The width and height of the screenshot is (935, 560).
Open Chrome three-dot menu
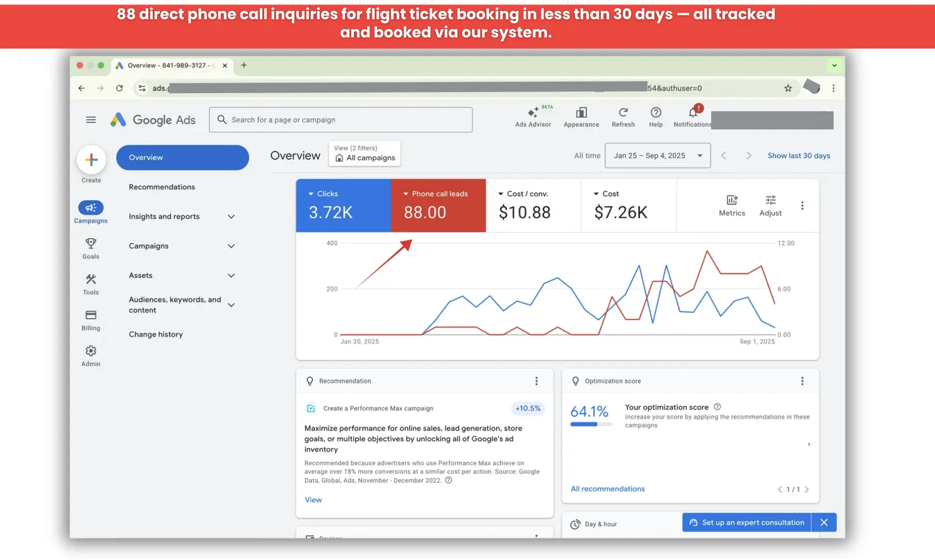click(833, 88)
